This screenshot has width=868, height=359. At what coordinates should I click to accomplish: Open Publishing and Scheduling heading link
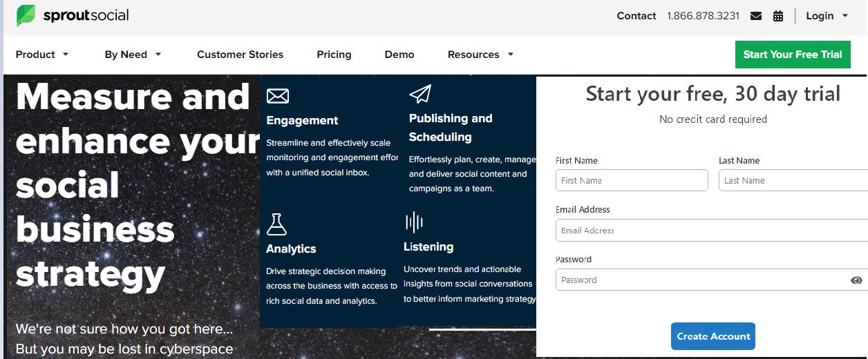[451, 128]
